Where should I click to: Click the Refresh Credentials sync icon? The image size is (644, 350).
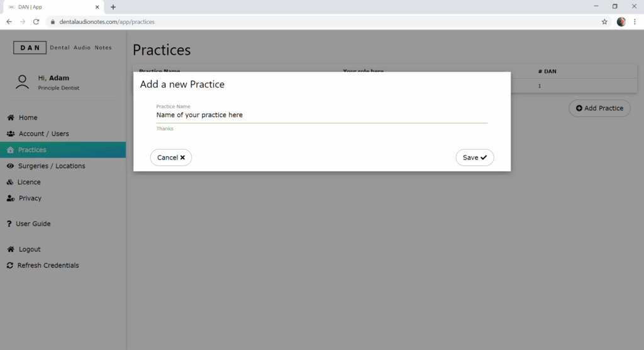tap(10, 266)
